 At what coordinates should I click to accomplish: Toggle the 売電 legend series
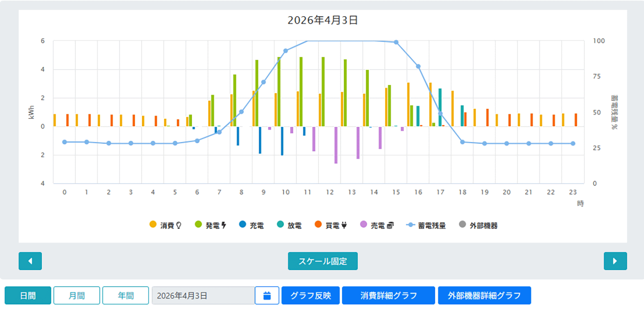click(377, 225)
